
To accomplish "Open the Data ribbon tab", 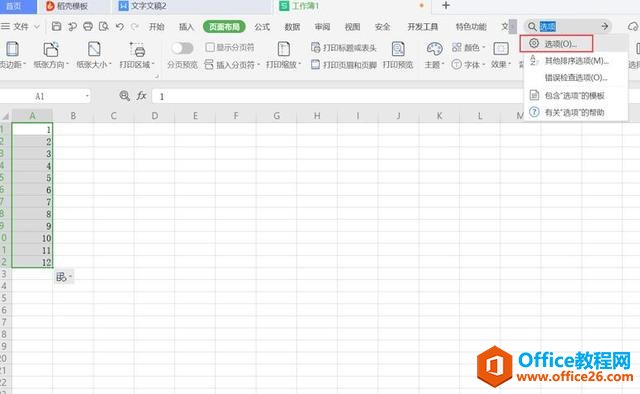I will (292, 27).
